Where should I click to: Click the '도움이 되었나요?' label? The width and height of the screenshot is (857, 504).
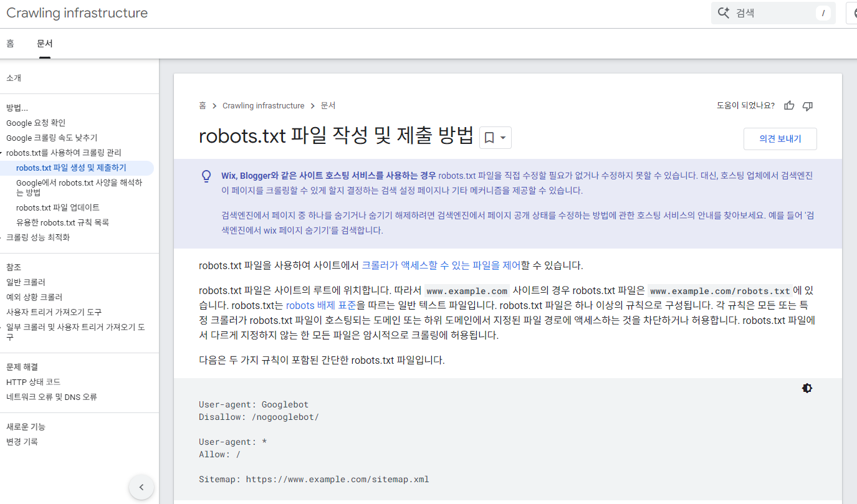(745, 106)
